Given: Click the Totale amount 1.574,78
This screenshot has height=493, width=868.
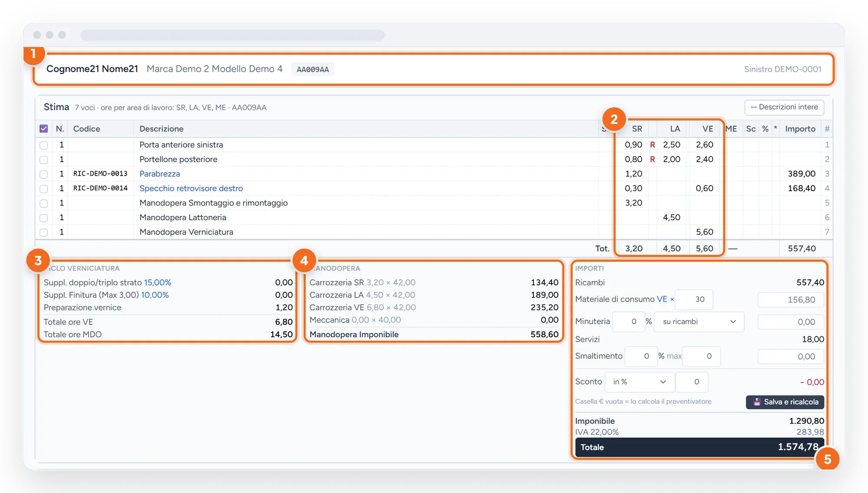Looking at the screenshot, I should [798, 447].
